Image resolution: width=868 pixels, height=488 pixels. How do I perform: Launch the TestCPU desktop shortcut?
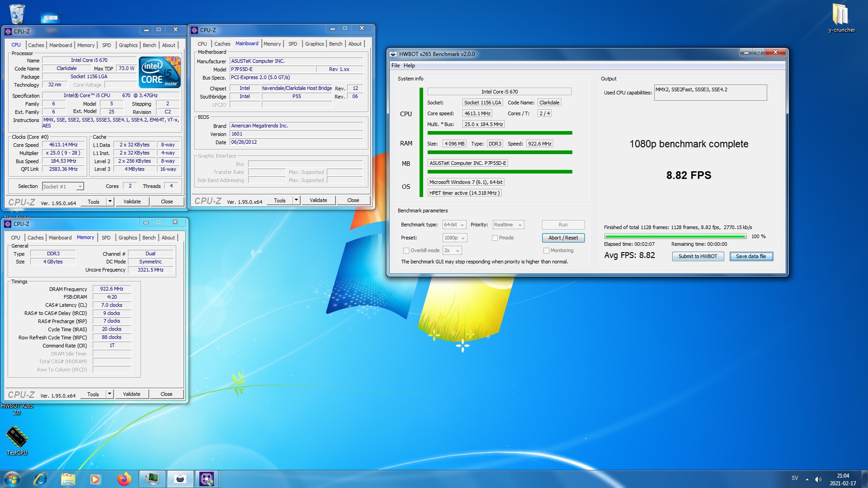point(17,441)
